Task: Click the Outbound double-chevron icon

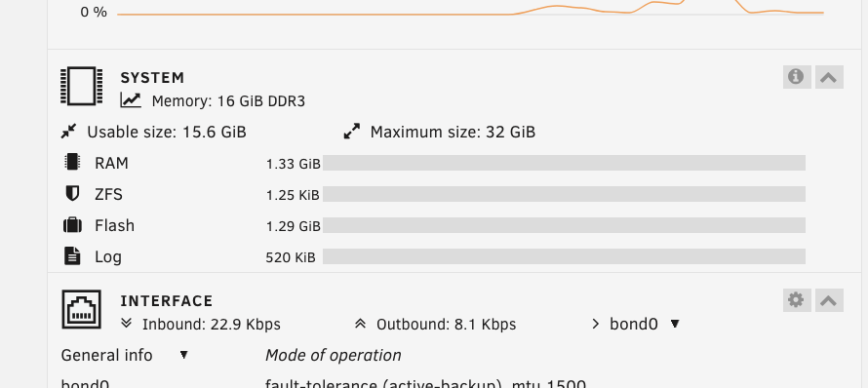Action: click(361, 324)
